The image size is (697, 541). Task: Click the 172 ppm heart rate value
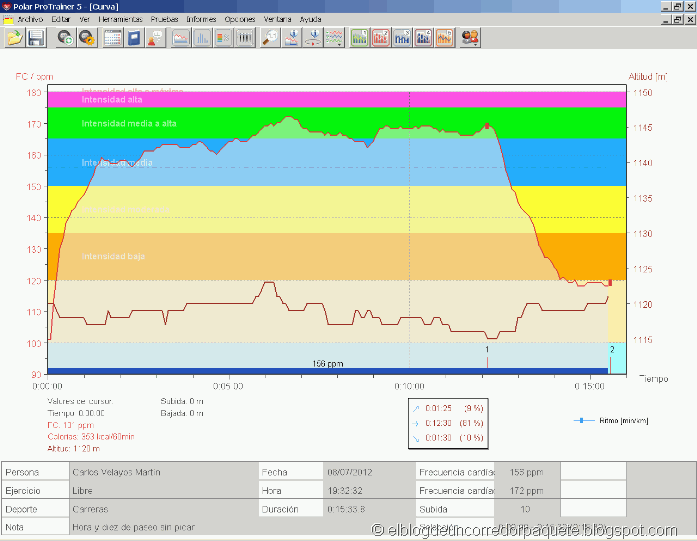click(x=526, y=491)
